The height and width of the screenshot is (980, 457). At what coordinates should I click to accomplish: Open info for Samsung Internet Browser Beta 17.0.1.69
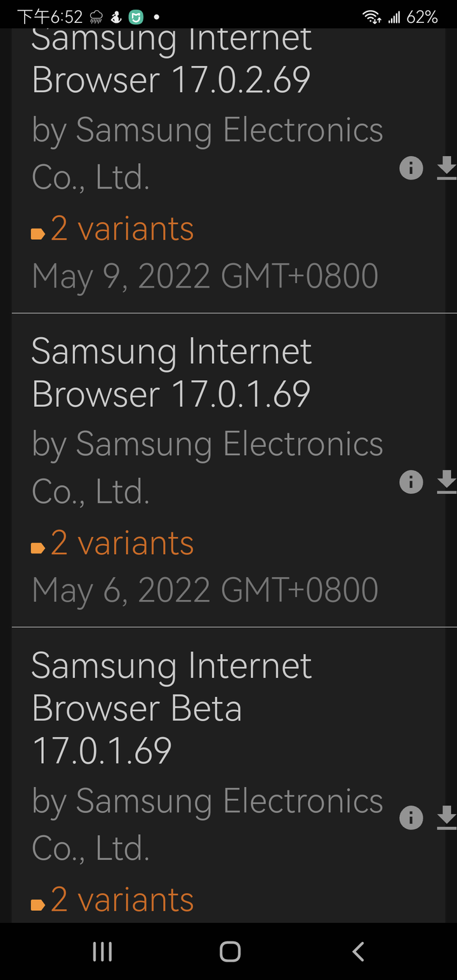click(x=411, y=818)
